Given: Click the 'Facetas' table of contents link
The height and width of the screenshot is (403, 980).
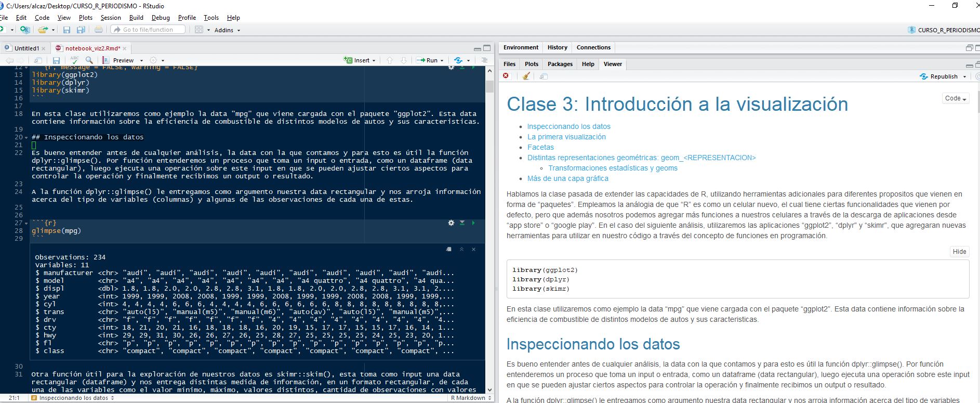Looking at the screenshot, I should pyautogui.click(x=540, y=147).
